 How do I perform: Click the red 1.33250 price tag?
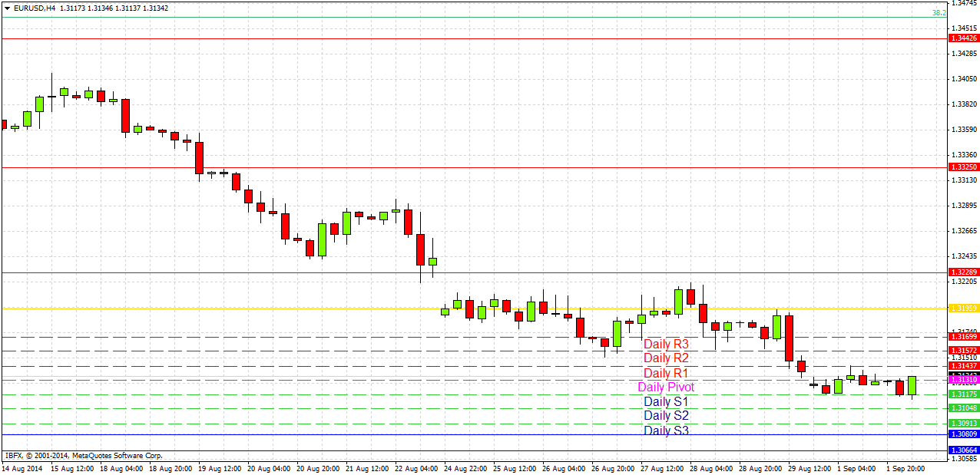click(963, 167)
